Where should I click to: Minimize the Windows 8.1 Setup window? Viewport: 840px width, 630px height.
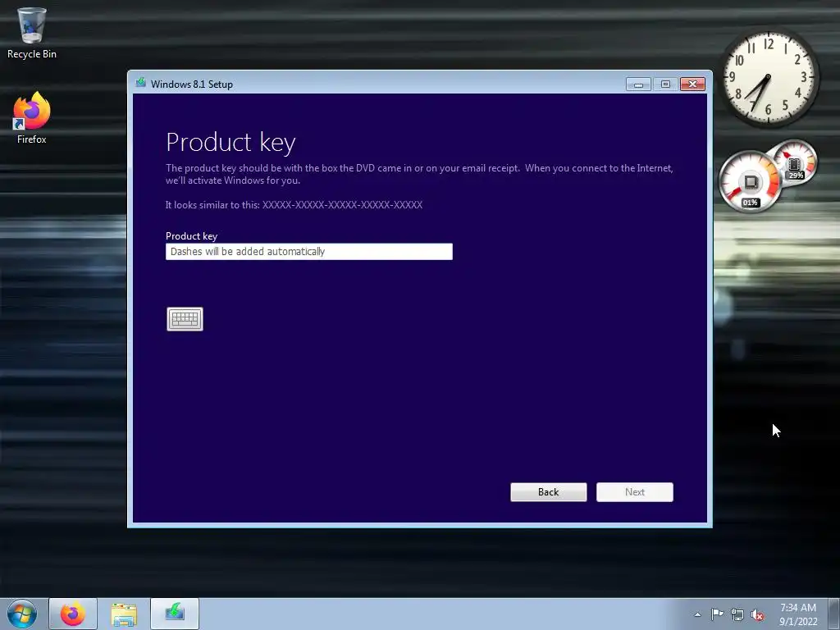638,84
